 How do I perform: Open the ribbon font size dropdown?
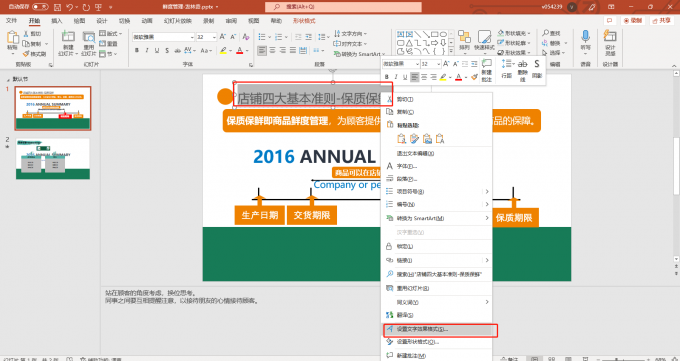pos(214,37)
